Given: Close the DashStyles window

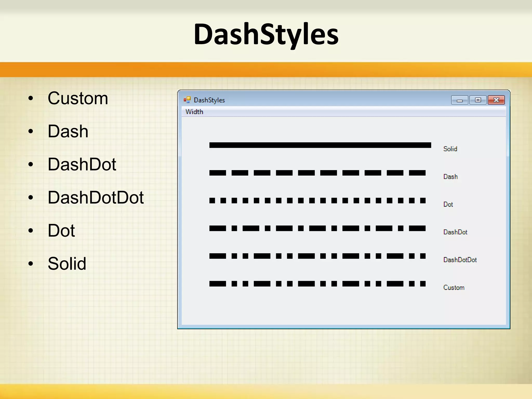Looking at the screenshot, I should click(x=496, y=100).
